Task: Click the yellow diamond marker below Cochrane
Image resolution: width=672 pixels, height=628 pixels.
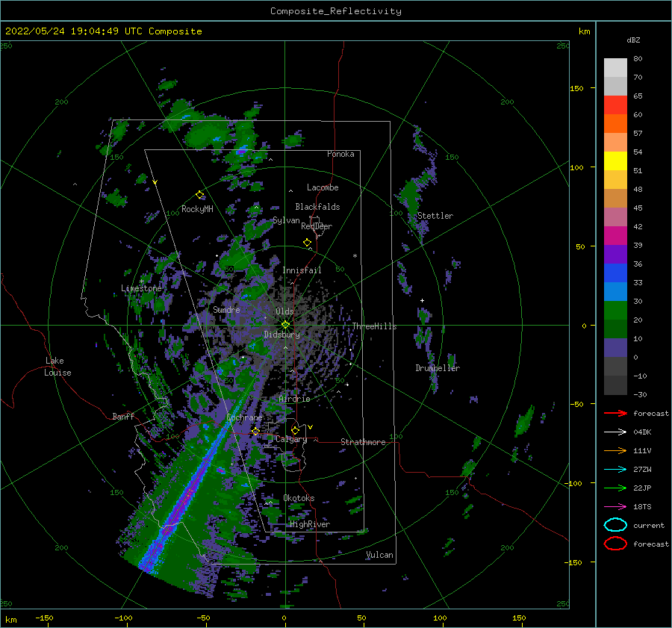Action: (255, 431)
